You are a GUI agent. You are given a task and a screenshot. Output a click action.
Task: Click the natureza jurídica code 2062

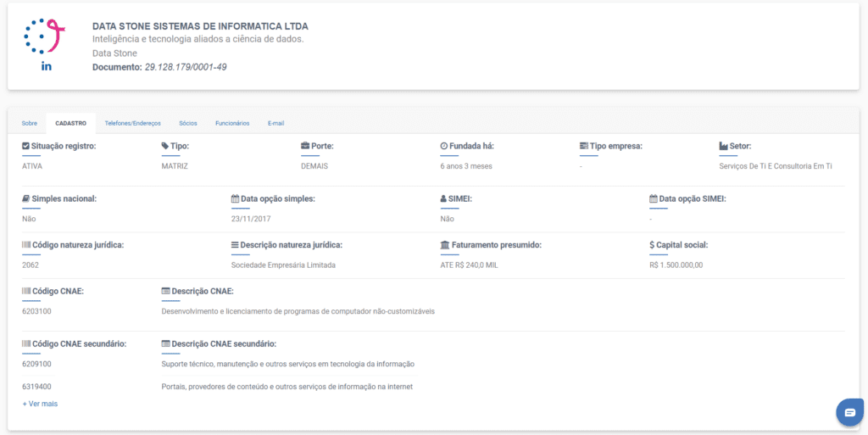tap(31, 265)
